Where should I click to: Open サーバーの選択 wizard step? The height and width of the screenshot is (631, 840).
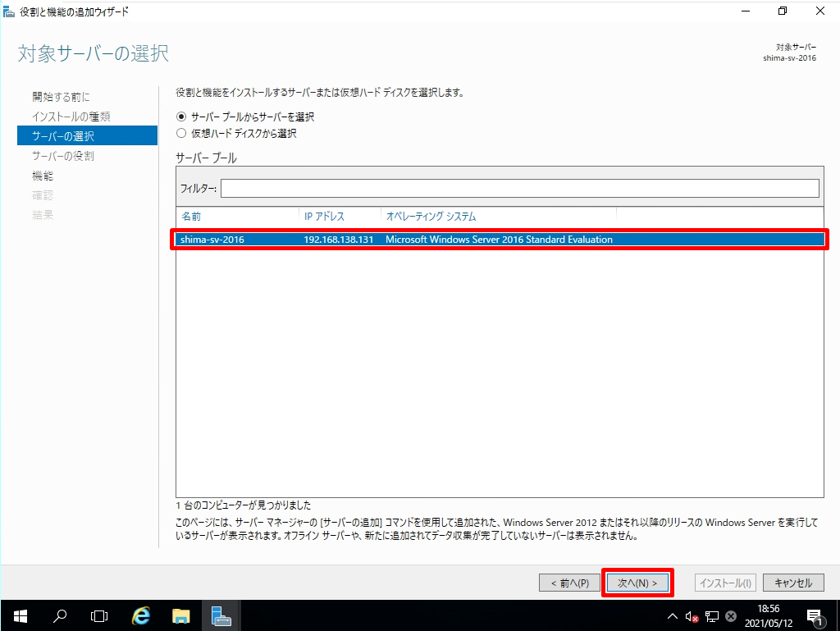87,136
